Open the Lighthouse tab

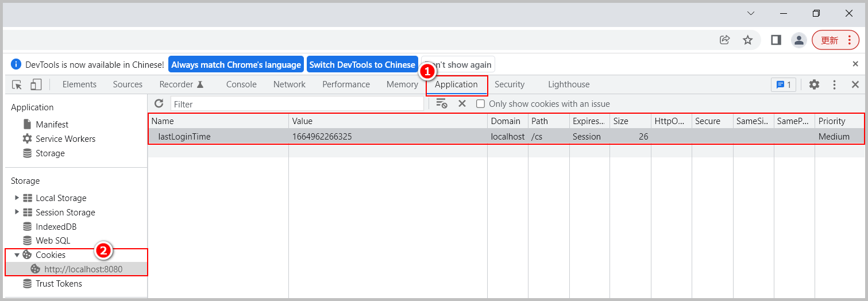pyautogui.click(x=569, y=84)
